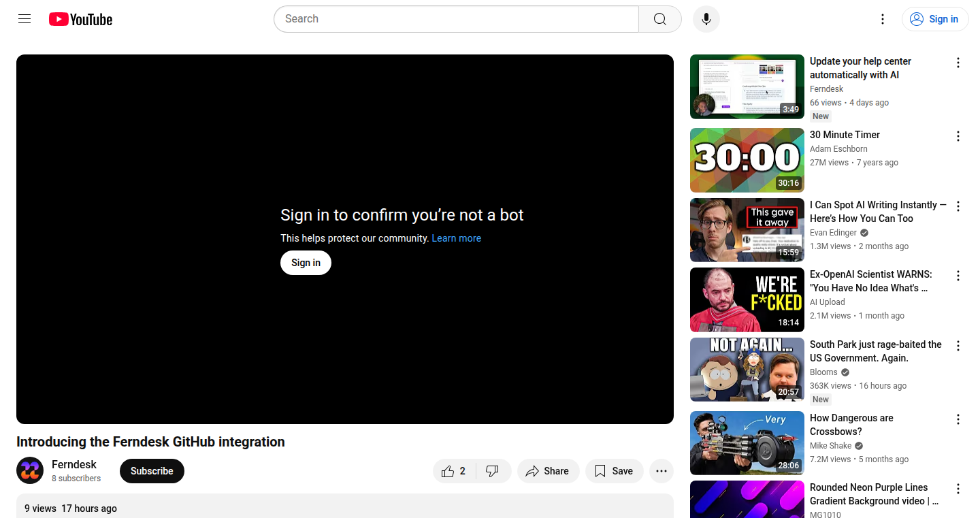Image resolution: width=980 pixels, height=518 pixels.
Task: Play the 'This gave it away' thumbnail
Action: coord(747,230)
